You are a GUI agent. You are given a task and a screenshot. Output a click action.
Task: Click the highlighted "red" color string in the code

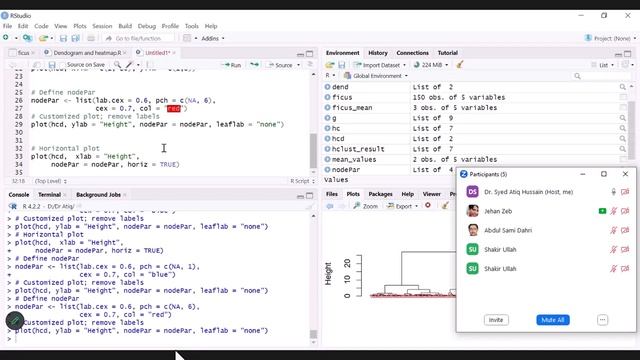(173, 108)
